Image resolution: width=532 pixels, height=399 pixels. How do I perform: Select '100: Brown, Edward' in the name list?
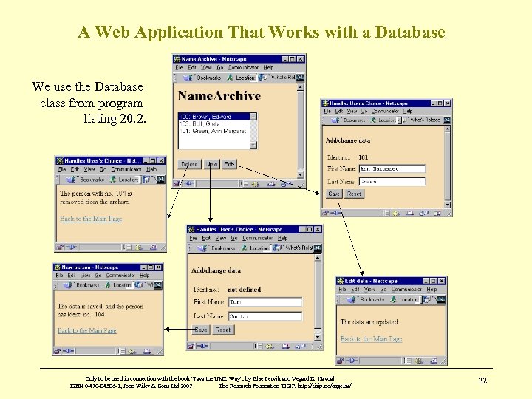point(214,117)
